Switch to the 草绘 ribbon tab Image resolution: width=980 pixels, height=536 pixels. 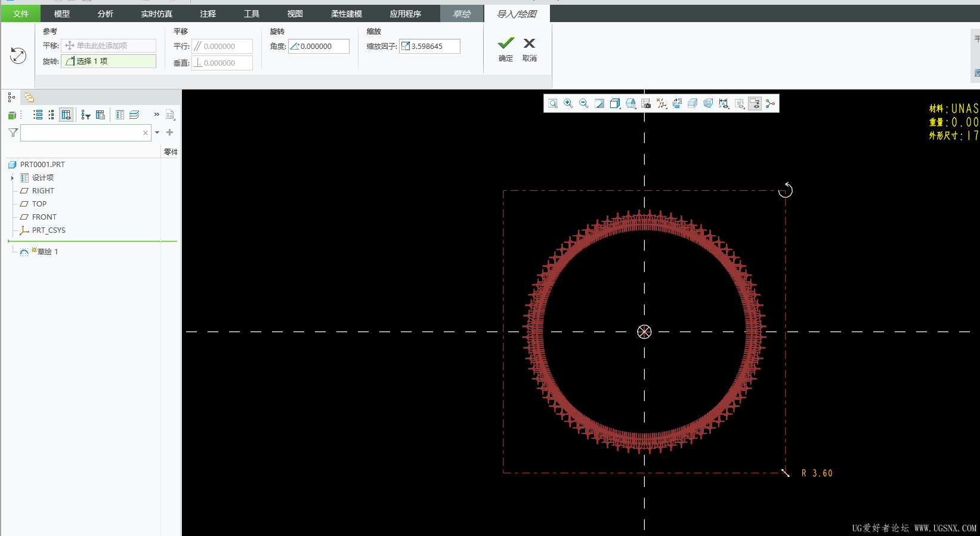pos(462,14)
